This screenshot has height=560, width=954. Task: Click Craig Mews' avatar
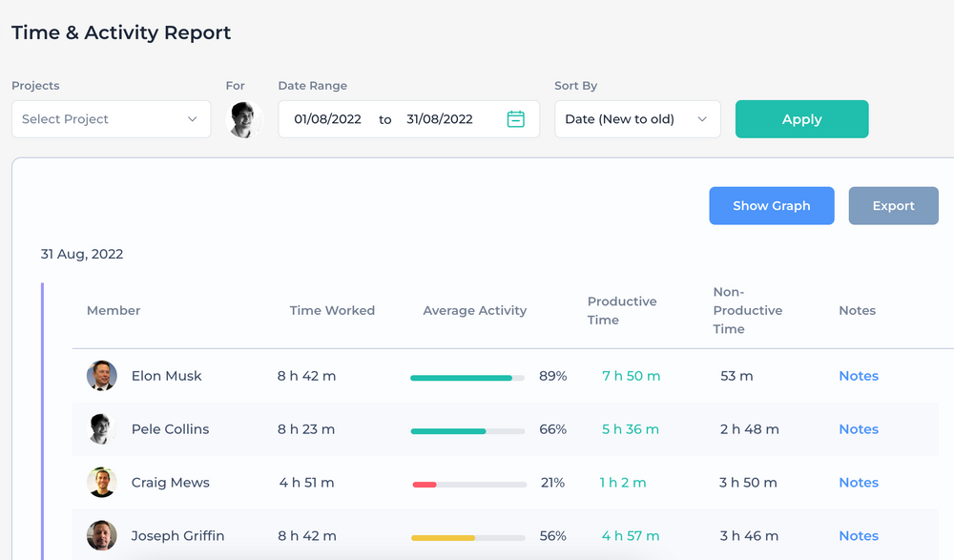point(101,483)
